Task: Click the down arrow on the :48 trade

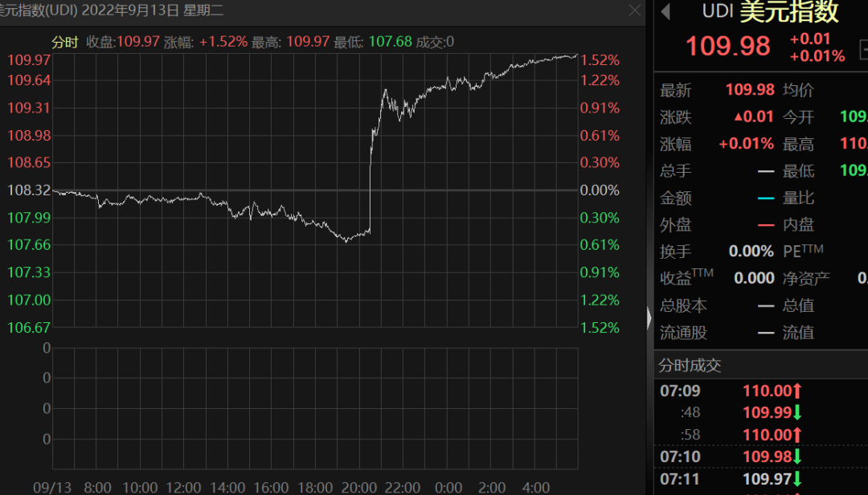Action: pos(797,413)
